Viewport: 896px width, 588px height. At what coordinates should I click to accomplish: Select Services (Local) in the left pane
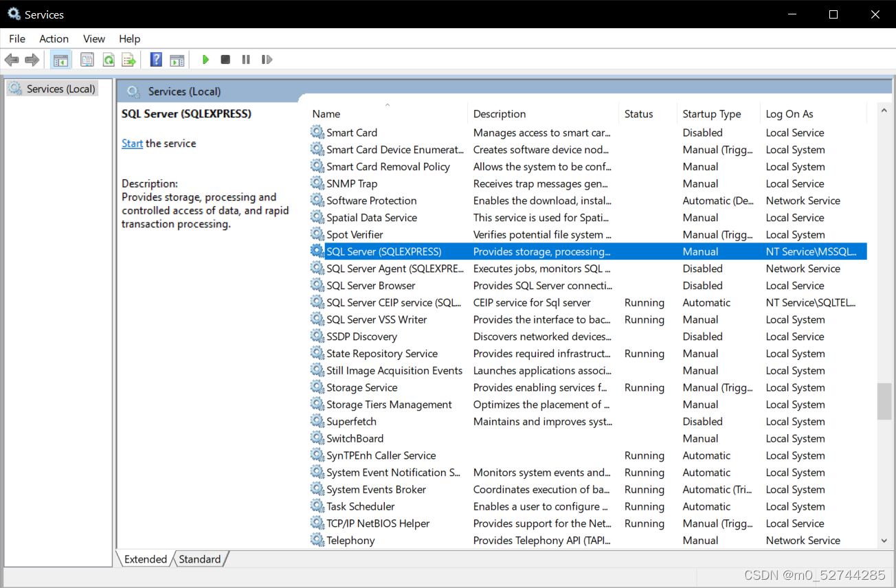click(x=58, y=88)
